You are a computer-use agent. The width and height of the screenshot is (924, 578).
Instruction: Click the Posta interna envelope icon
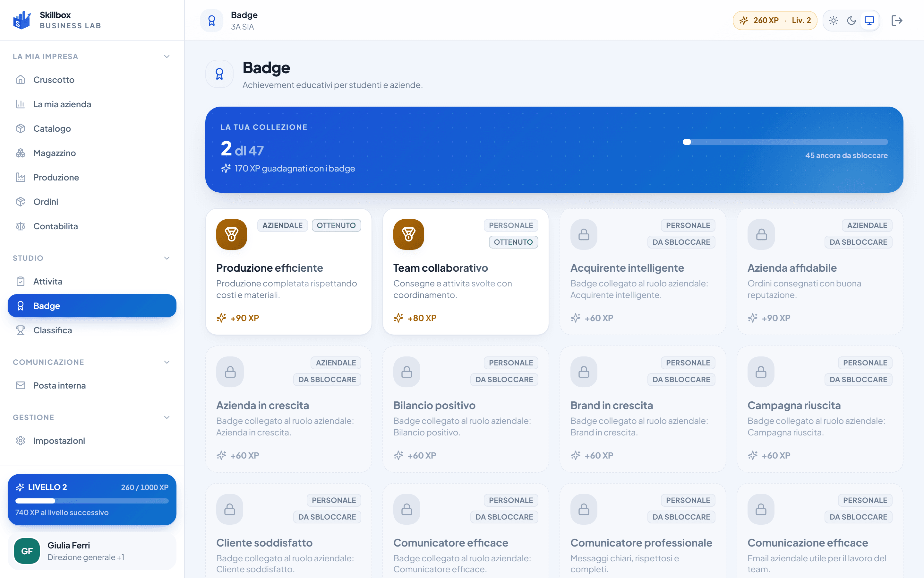click(x=21, y=385)
